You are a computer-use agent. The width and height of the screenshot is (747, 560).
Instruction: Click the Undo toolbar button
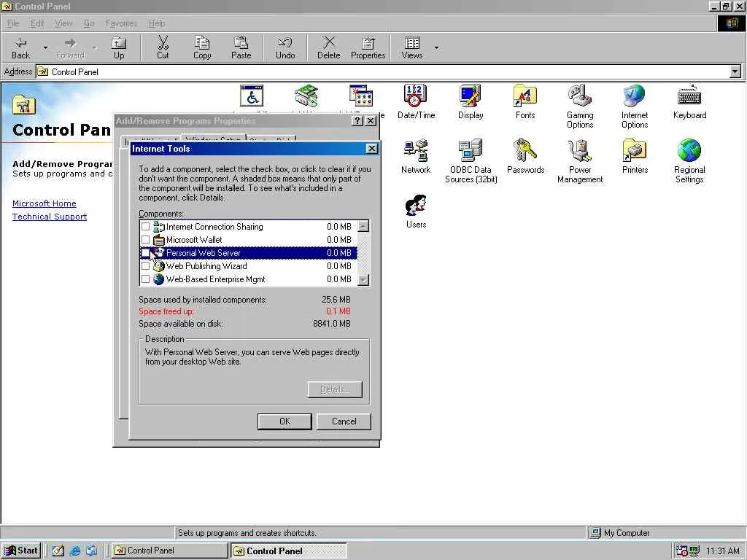tap(285, 48)
